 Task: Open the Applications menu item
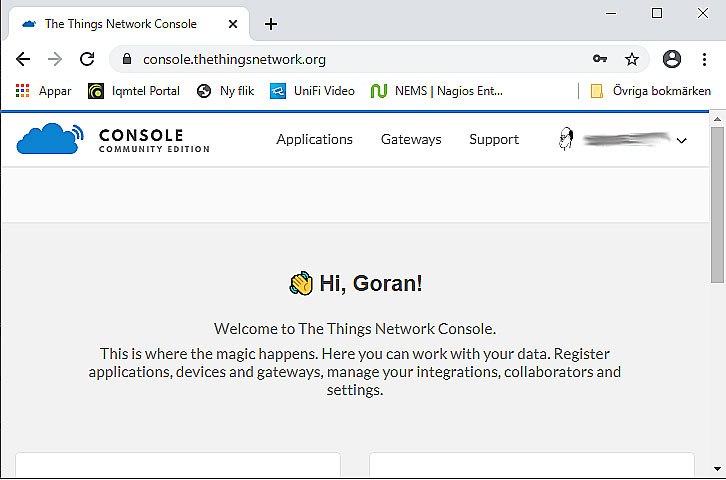tap(314, 140)
